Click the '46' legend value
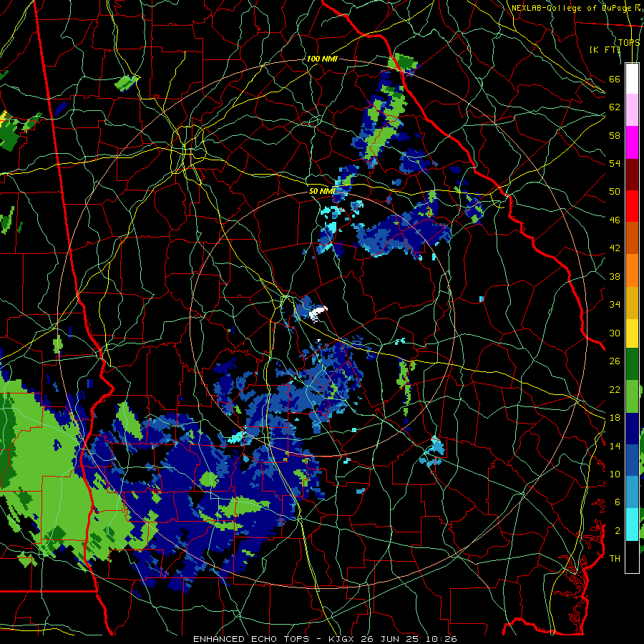This screenshot has height=644, width=644. click(615, 220)
